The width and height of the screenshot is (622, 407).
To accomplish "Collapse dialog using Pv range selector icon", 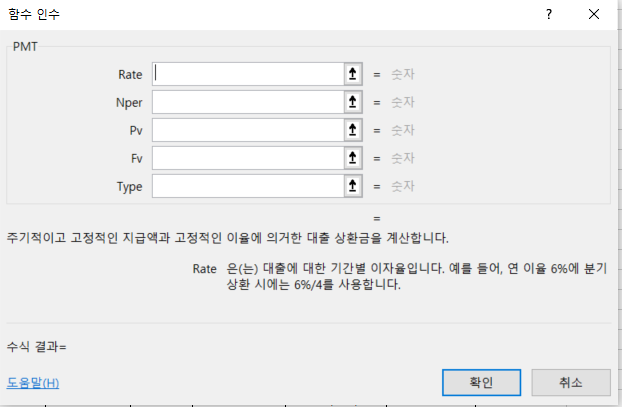I will click(353, 130).
